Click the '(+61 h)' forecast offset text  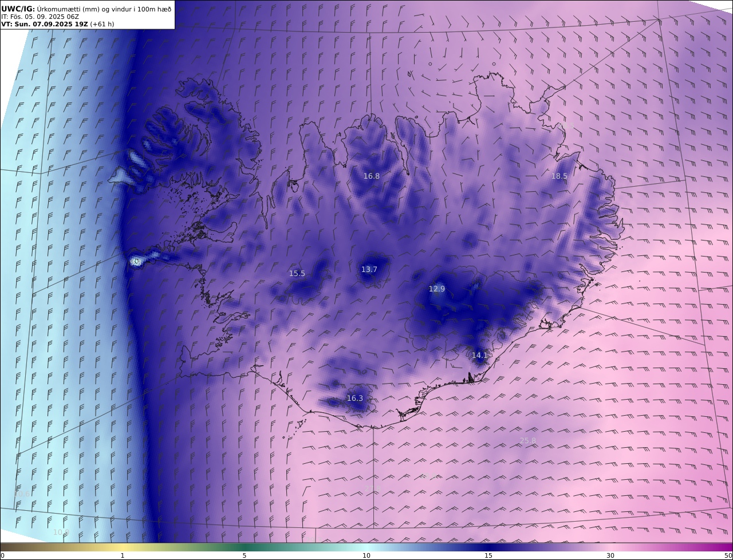(102, 24)
